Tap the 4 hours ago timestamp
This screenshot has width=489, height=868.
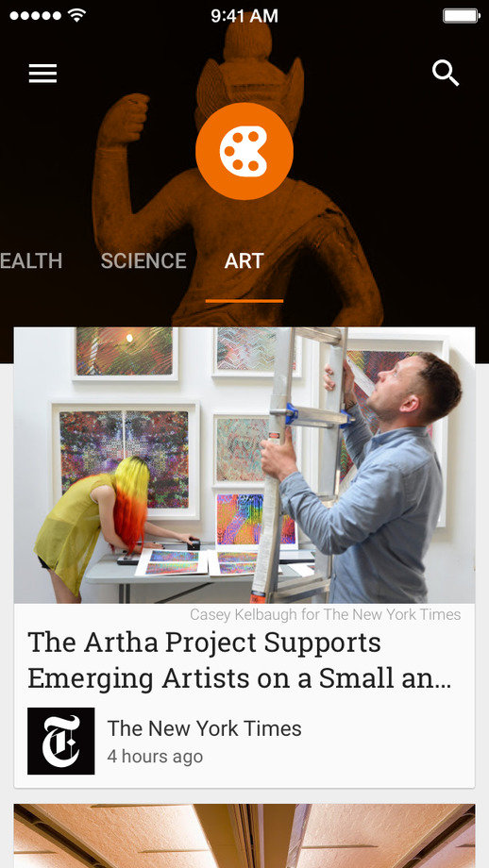(x=155, y=756)
